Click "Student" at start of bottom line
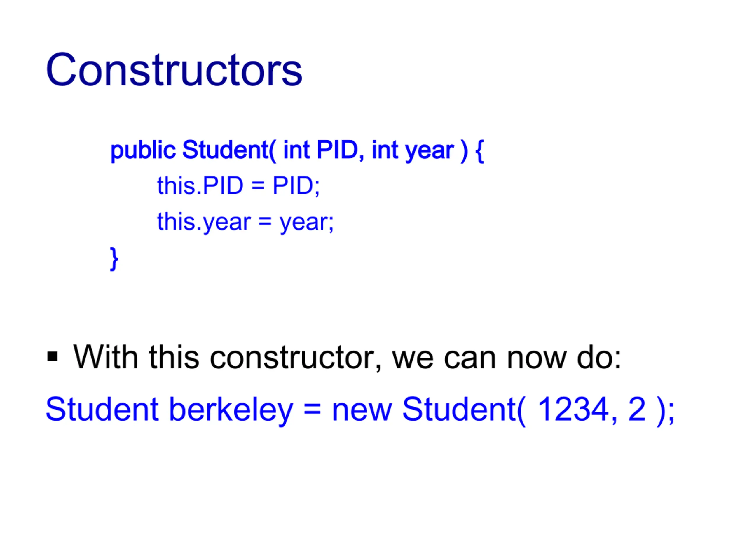The image size is (747, 560). 102,409
